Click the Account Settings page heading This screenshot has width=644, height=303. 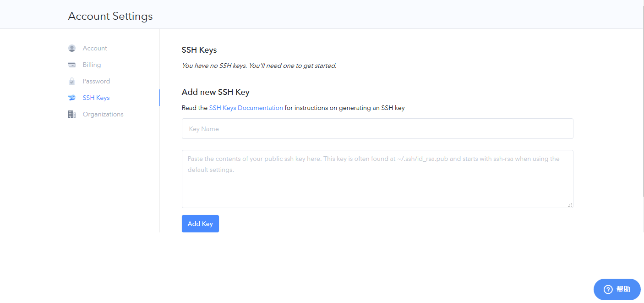[x=110, y=16]
